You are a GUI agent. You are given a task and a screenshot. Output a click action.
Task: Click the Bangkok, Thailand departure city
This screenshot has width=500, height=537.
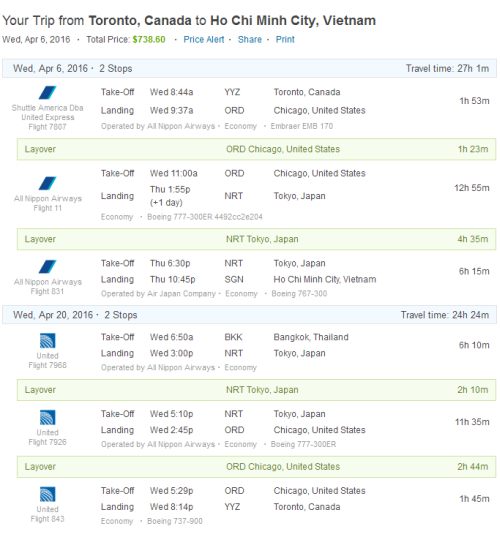click(311, 337)
